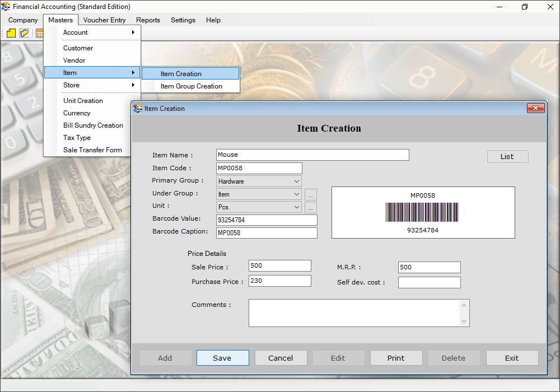Click the Sale Price field
This screenshot has width=560, height=392.
279,265
